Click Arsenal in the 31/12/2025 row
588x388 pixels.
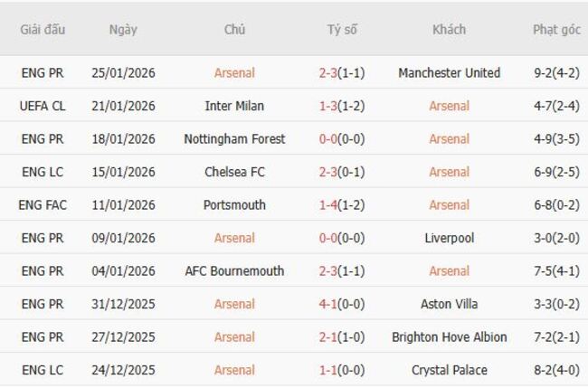234,304
